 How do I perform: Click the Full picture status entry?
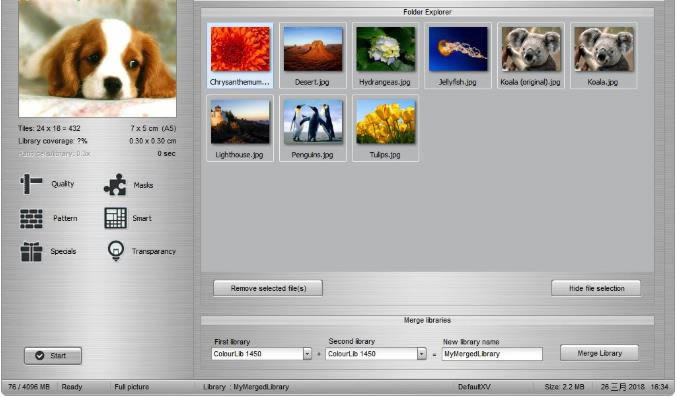pyautogui.click(x=132, y=387)
